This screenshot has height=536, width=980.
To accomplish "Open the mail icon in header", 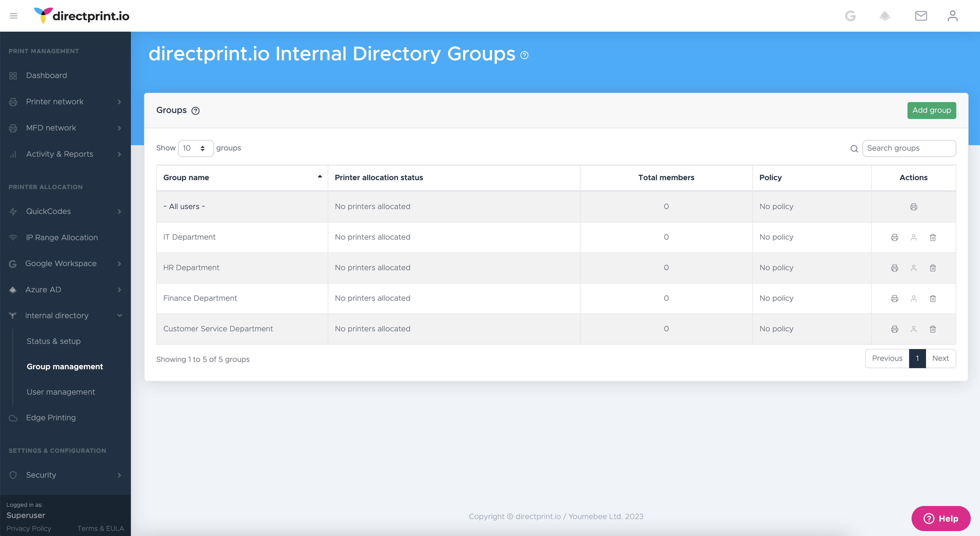I will (x=921, y=16).
